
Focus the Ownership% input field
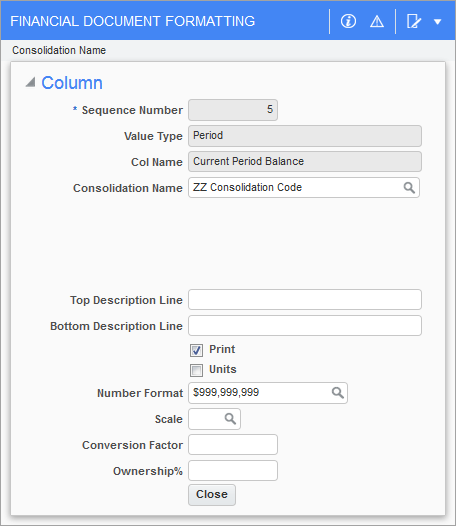[x=233, y=471]
